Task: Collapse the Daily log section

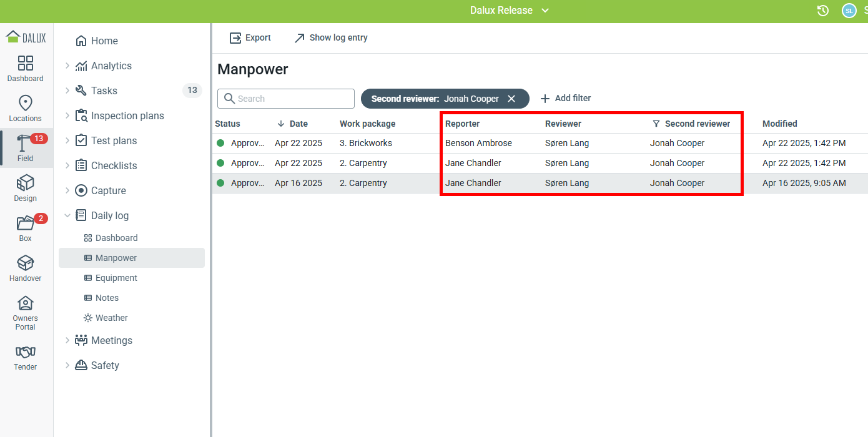Action: click(x=67, y=215)
